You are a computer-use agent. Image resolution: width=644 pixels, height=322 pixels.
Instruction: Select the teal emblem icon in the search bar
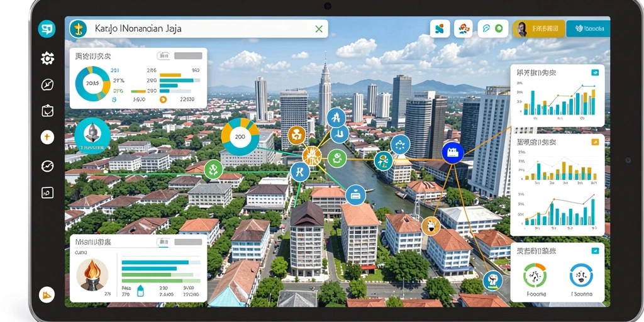[x=78, y=29]
